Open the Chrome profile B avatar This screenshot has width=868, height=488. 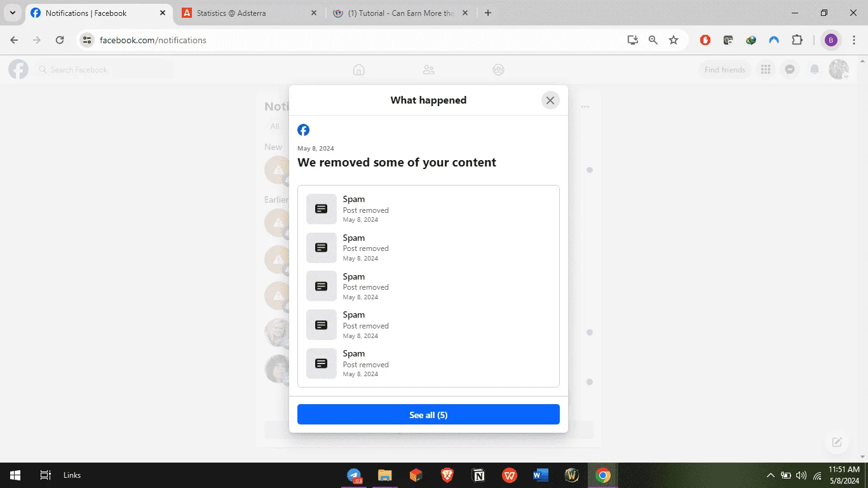(831, 40)
